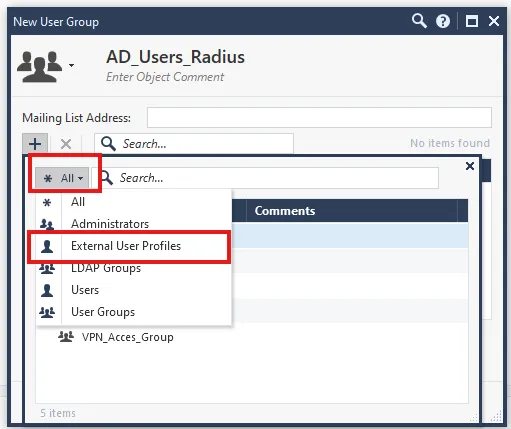Close the New User Group window
511x429 pixels.
(x=494, y=21)
